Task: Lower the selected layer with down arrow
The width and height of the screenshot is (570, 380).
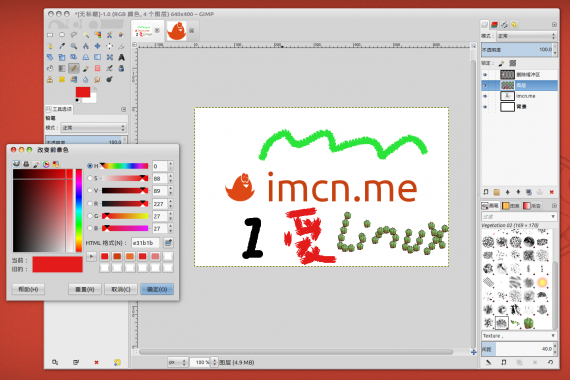Action: pyautogui.click(x=518, y=192)
